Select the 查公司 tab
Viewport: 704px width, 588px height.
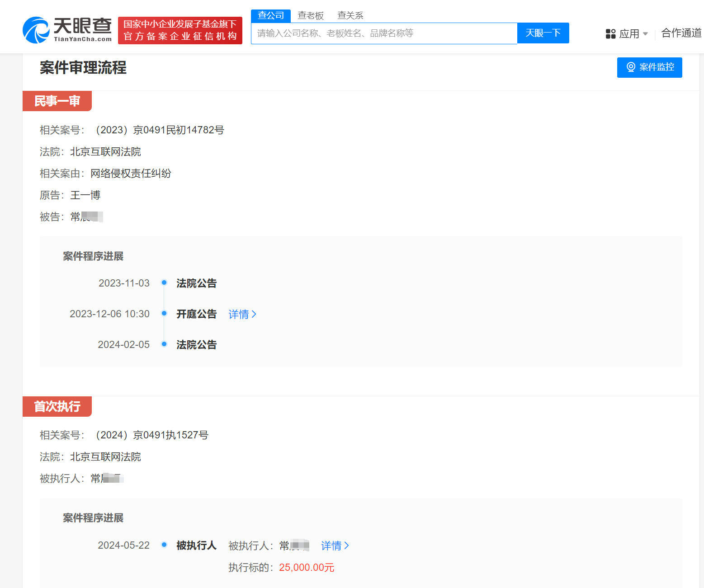[x=270, y=15]
